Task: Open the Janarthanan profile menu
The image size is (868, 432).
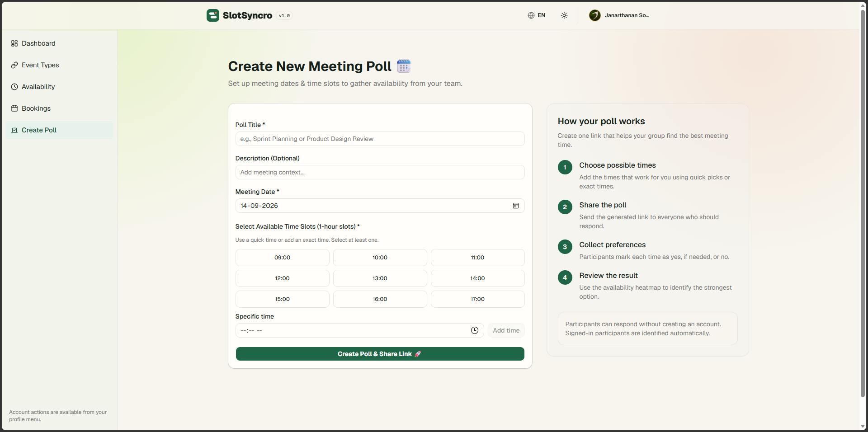Action: pyautogui.click(x=619, y=15)
